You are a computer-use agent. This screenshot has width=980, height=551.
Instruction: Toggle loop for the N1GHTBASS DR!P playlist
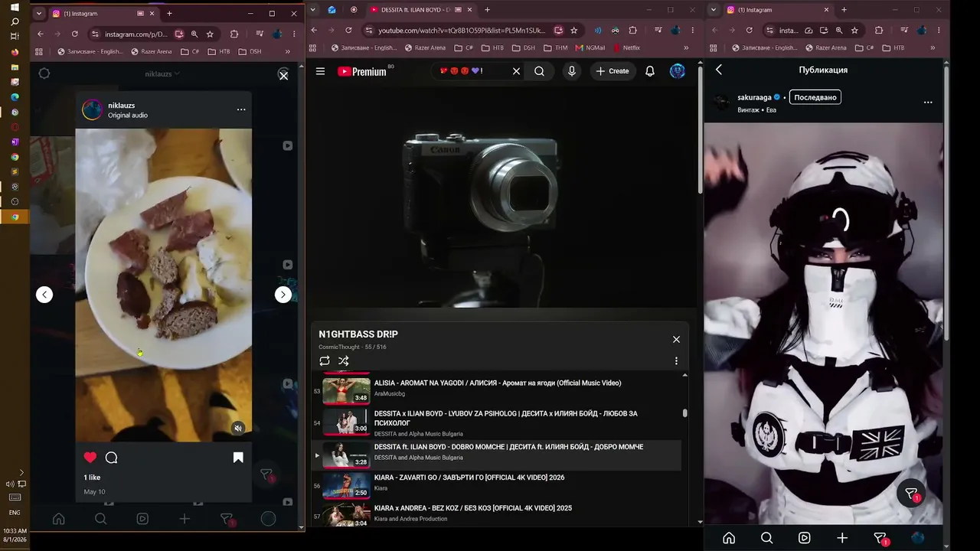[x=325, y=361]
